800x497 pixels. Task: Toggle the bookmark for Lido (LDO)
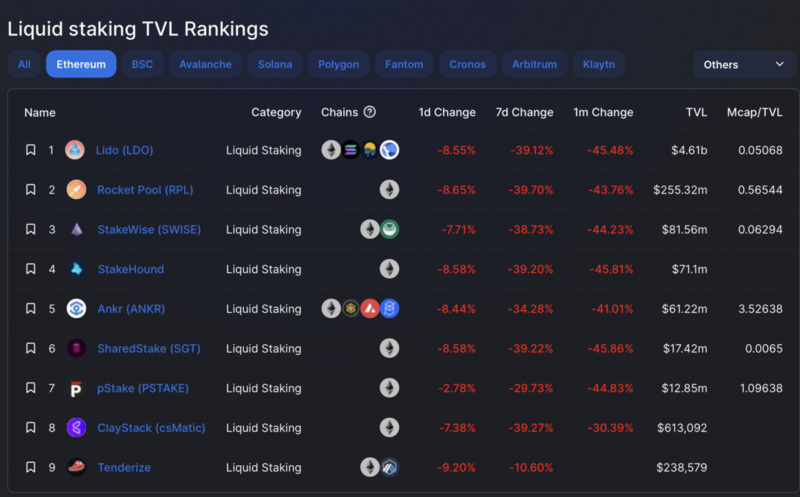click(31, 150)
